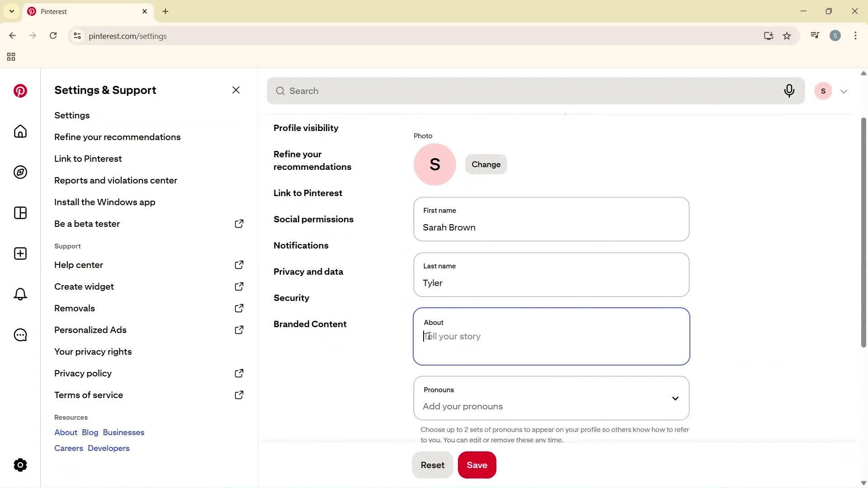The image size is (868, 488).
Task: Click the Settings gear at the sidebar bottom
Action: (x=20, y=465)
